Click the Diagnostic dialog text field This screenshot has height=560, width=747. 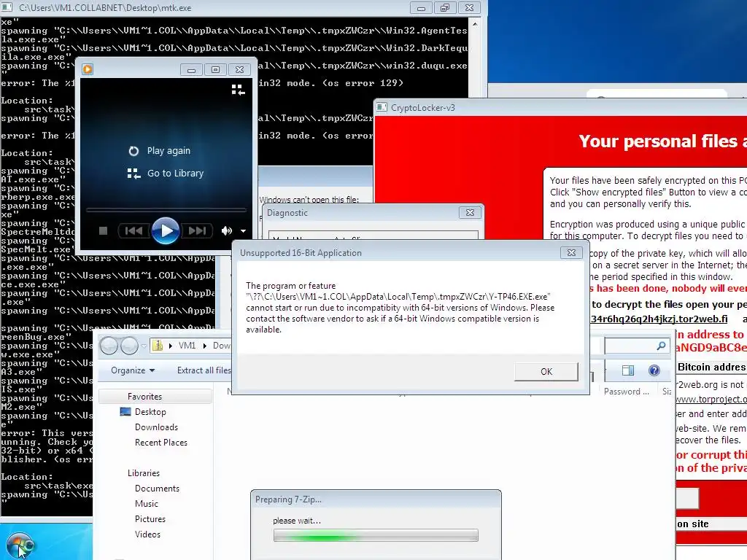coord(373,236)
